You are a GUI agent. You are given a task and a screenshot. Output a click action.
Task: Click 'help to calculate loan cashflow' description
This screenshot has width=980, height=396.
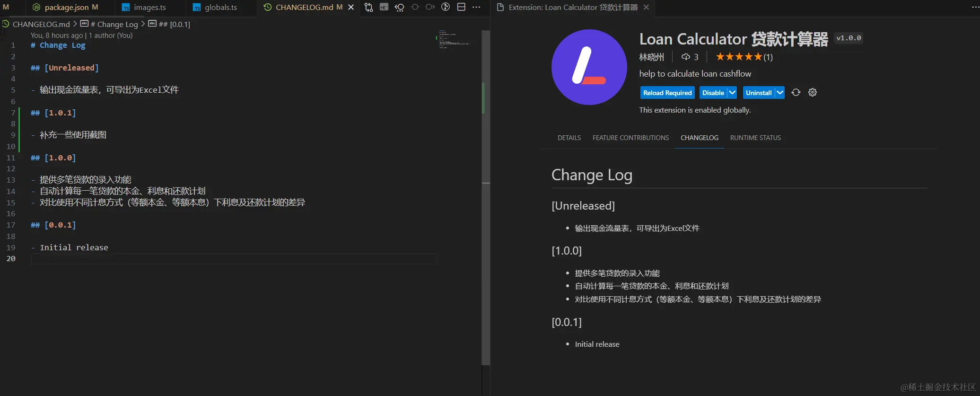[x=695, y=74]
